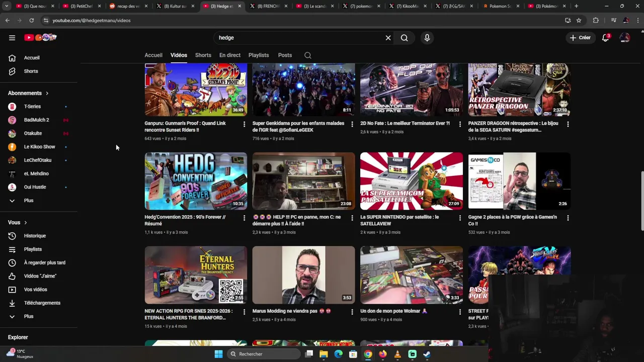Viewport: 644px width, 362px height.
Task: Click the YouTube logo
Action: (x=40, y=38)
